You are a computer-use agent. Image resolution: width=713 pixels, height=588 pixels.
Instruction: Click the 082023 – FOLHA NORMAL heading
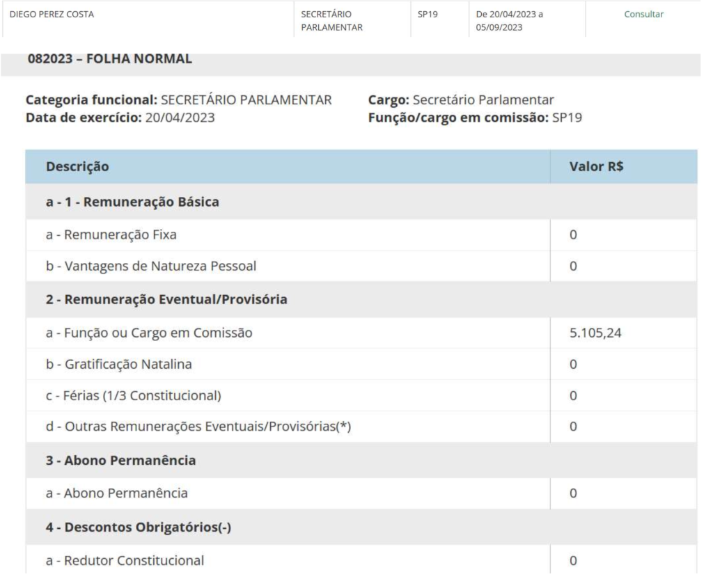[x=109, y=59]
